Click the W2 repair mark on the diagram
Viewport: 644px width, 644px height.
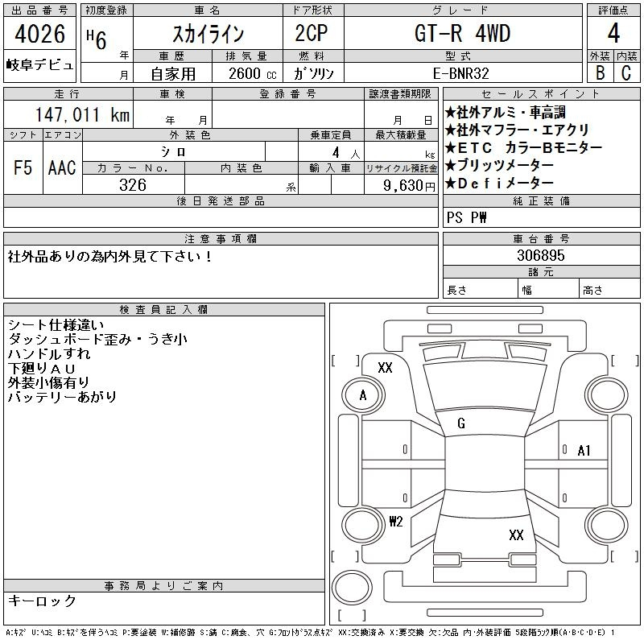click(395, 521)
